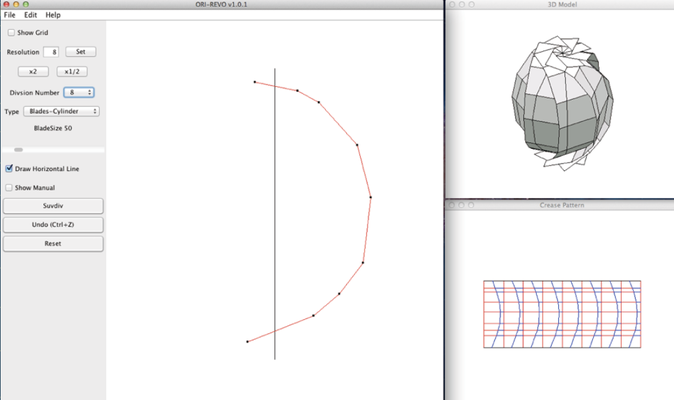Click the Undo (Ctrl+Z) button
Image resolution: width=674 pixels, height=400 pixels.
pos(52,224)
